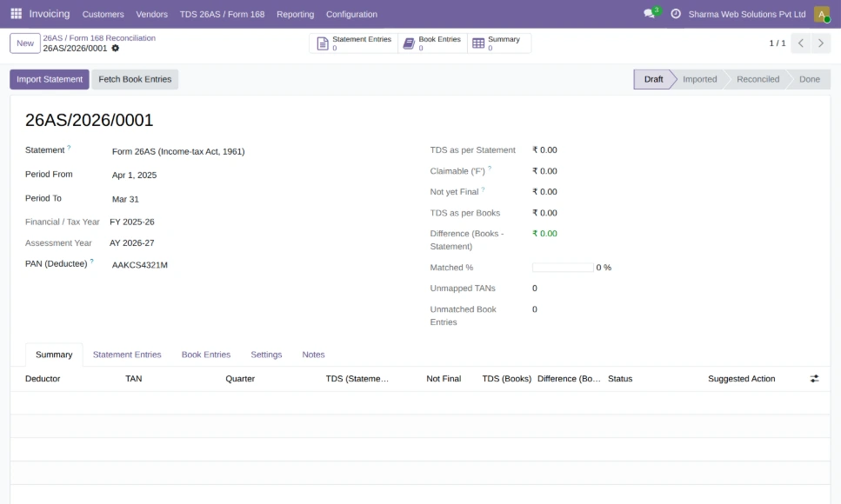Select the Draft status stage

[653, 79]
